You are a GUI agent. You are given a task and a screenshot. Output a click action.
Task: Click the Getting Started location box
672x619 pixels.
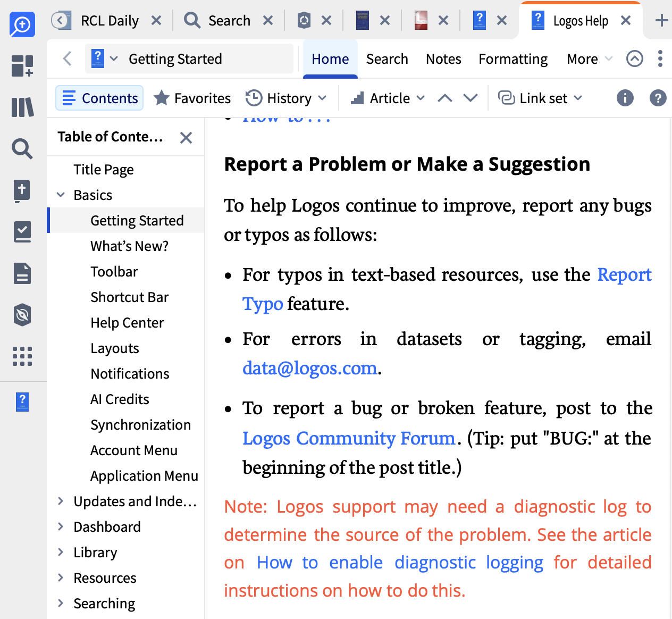189,58
